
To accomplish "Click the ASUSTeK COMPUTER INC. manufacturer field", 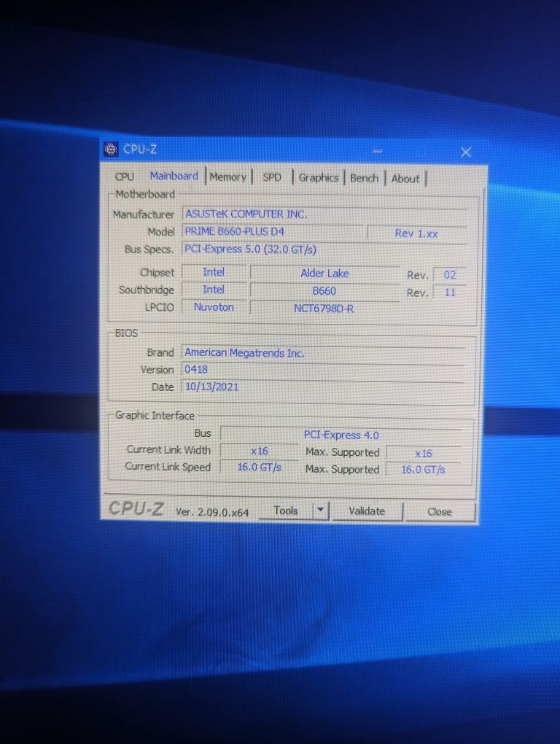I will coord(324,214).
